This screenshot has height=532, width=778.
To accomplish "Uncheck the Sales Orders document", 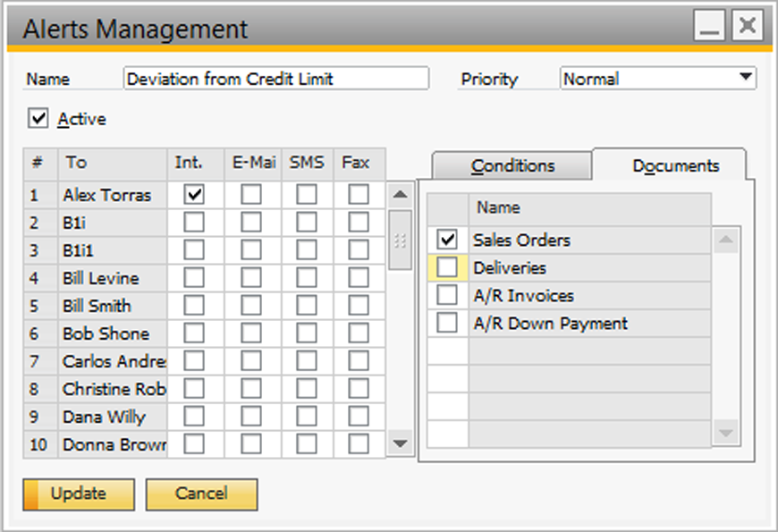I will pos(446,240).
